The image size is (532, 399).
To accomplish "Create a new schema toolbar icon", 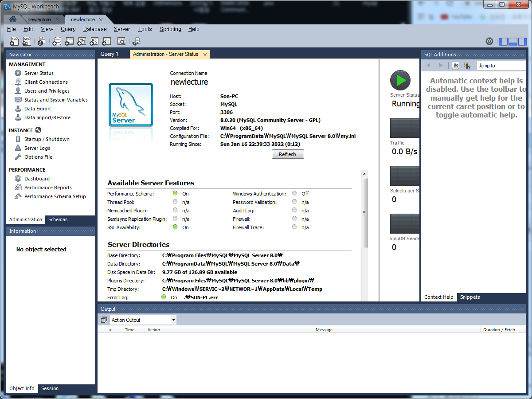I will (57, 41).
